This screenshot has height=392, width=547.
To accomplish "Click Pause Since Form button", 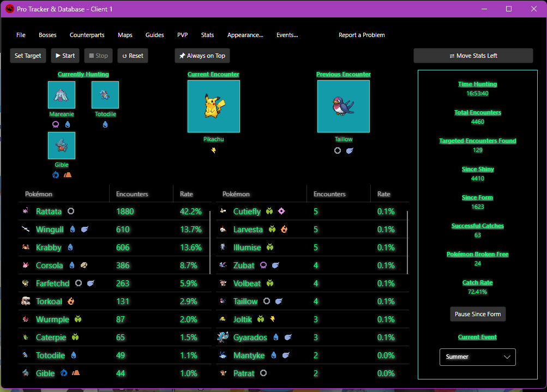I will (478, 314).
